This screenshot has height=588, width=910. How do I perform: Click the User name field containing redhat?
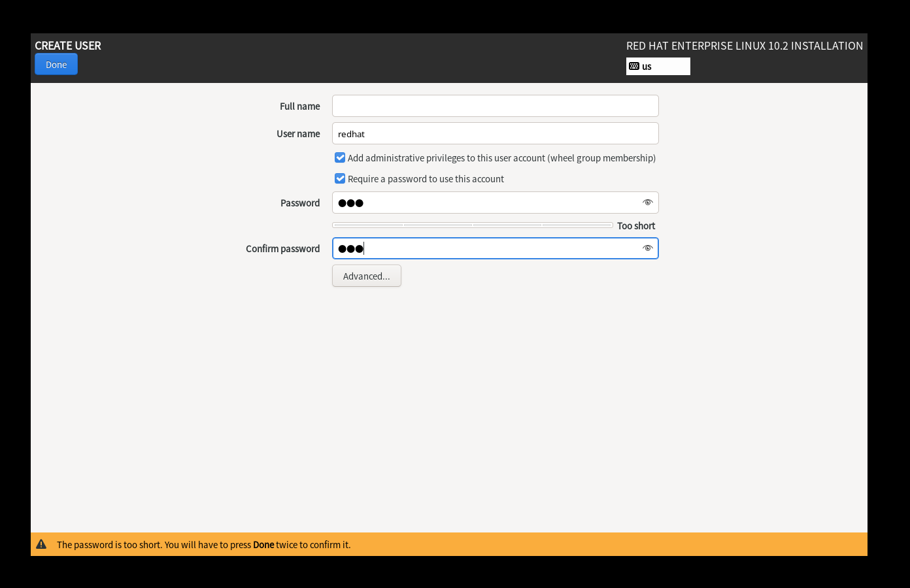495,133
